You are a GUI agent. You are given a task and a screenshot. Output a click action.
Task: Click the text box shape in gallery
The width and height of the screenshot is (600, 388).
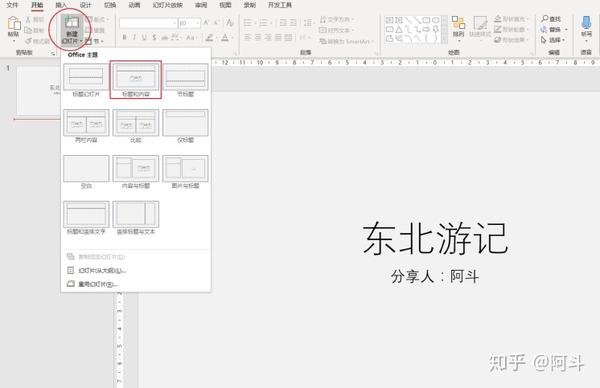(x=390, y=20)
